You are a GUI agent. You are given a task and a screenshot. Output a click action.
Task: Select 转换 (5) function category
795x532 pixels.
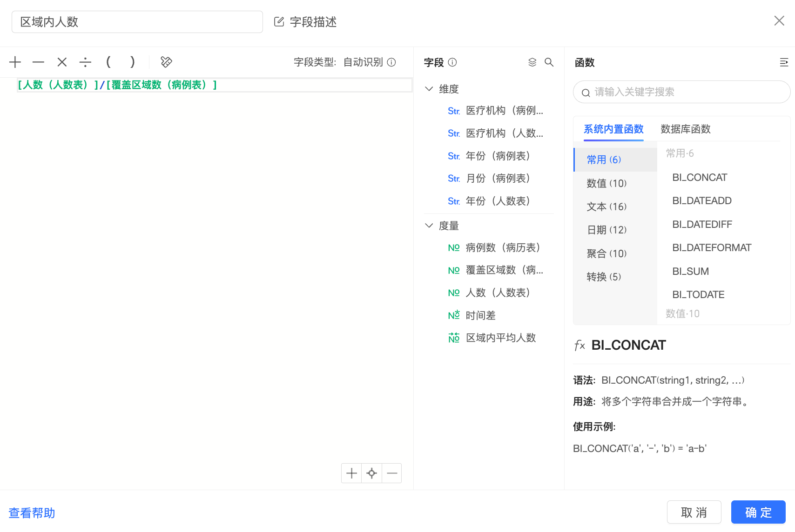pos(615,277)
